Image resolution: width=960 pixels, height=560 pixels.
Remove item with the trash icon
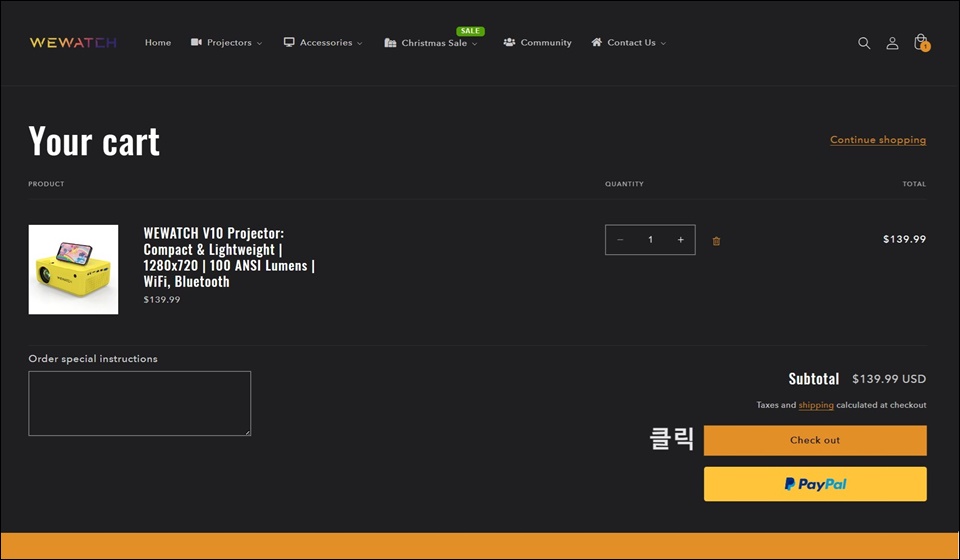716,241
